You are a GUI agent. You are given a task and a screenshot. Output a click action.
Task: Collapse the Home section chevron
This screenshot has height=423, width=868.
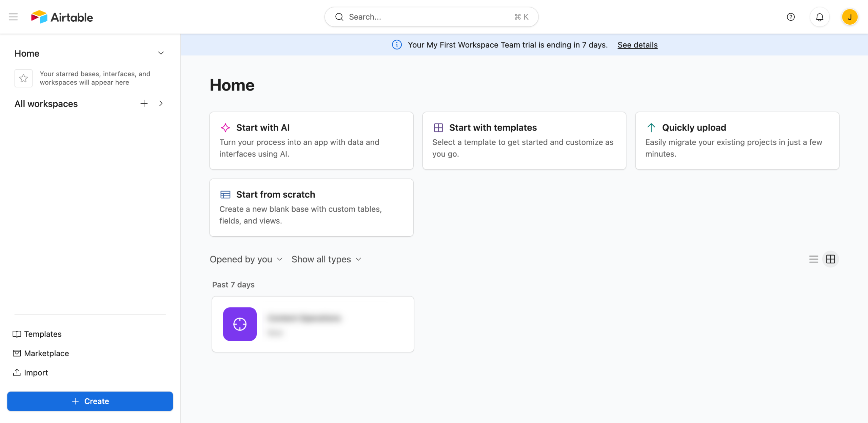coord(161,53)
